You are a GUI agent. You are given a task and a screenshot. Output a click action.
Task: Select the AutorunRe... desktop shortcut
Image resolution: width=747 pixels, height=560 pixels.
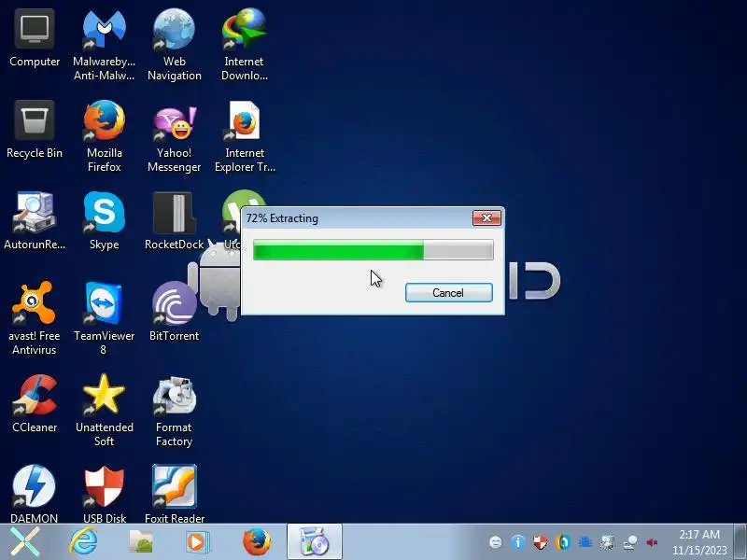coord(35,221)
